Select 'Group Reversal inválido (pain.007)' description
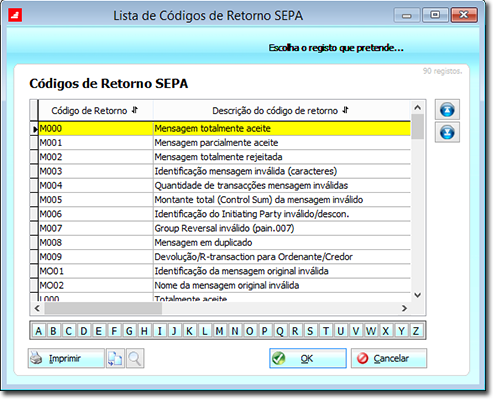 282,228
